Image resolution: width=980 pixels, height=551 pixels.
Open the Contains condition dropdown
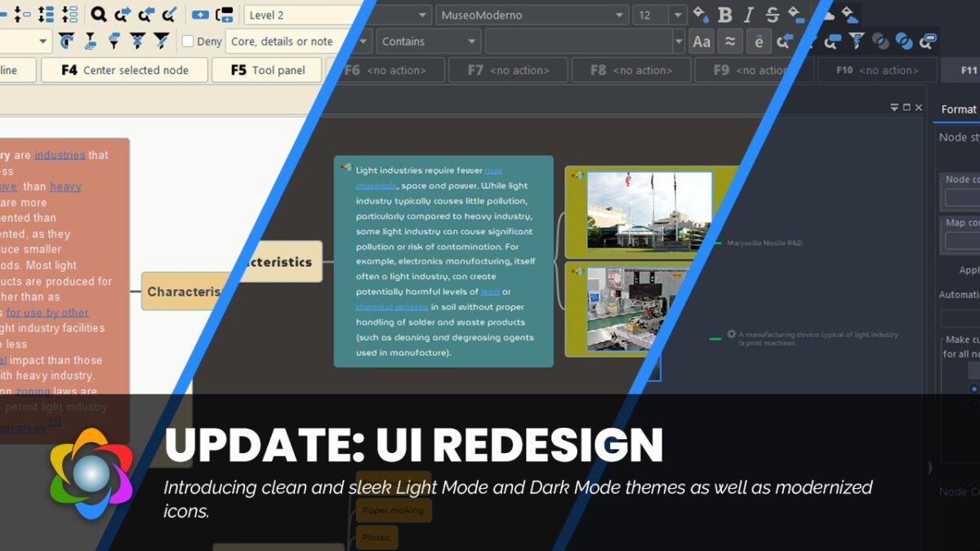[428, 41]
